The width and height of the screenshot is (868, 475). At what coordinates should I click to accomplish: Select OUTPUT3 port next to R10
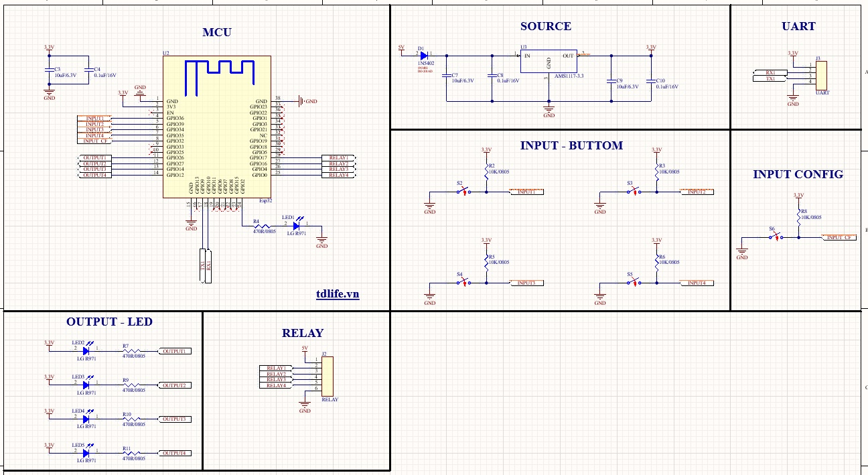point(175,419)
